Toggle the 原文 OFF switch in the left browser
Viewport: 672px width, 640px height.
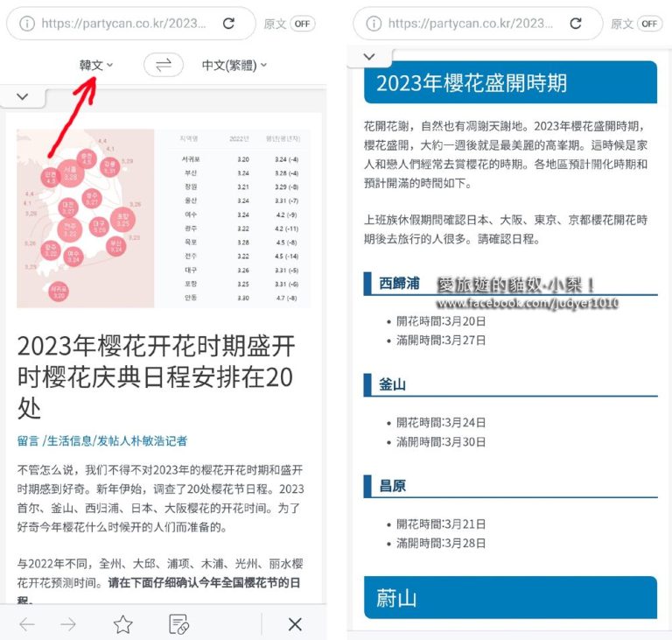click(302, 24)
